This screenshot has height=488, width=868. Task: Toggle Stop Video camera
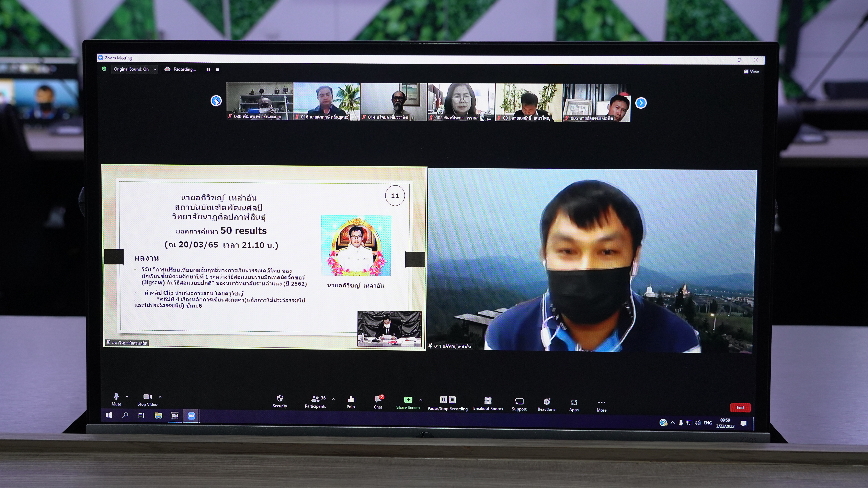(x=147, y=397)
